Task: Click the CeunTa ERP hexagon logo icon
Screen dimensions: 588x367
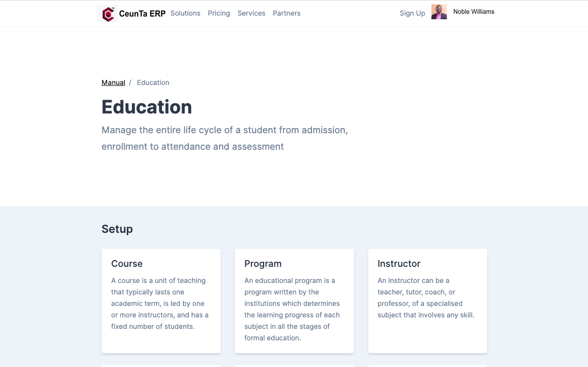Action: tap(107, 13)
